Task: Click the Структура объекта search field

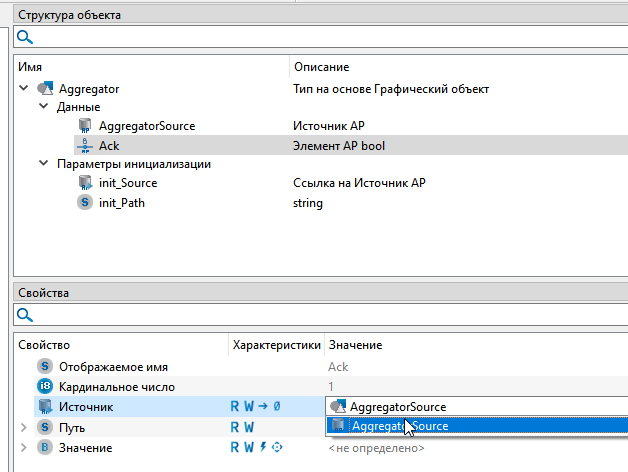Action: coord(320,37)
